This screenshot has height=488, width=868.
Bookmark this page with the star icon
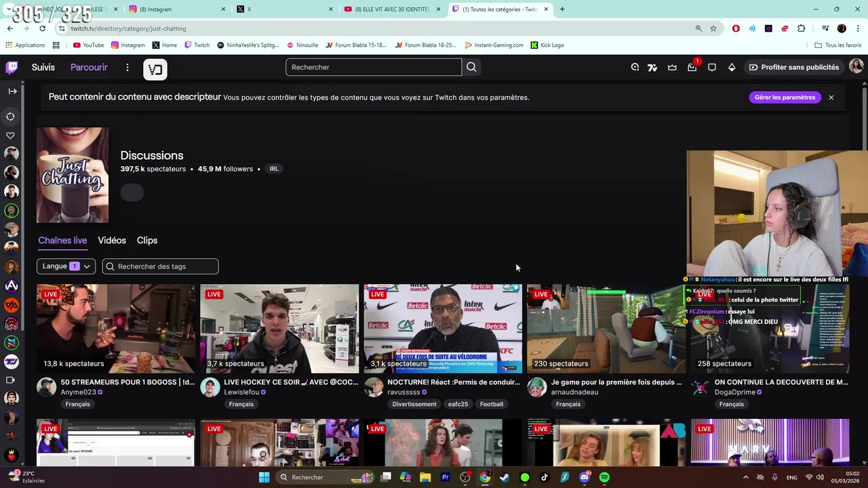[x=713, y=28]
